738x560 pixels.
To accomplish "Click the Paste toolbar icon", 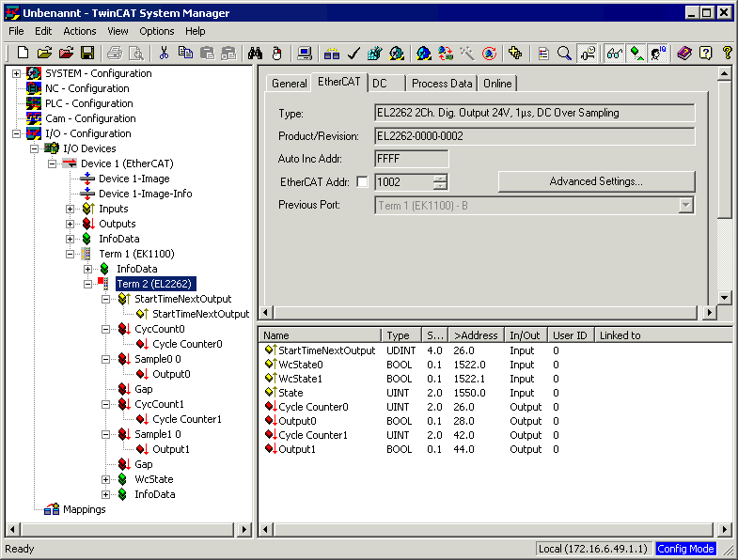I will (x=207, y=54).
